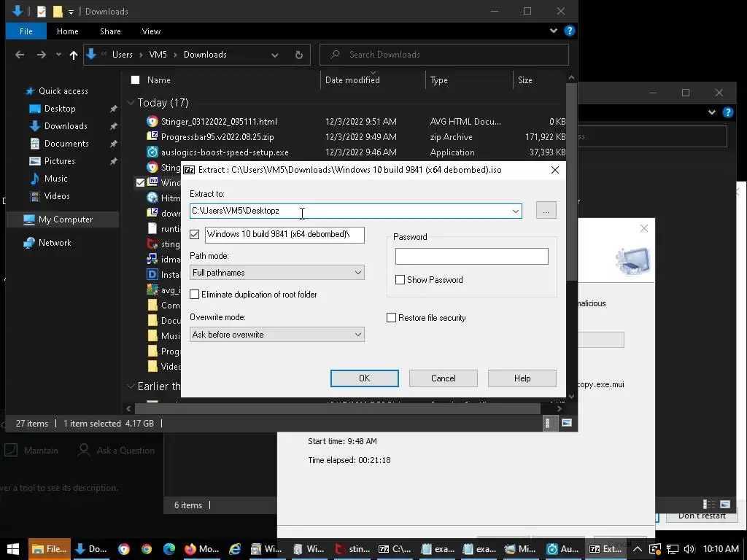Open the Path mode dropdown
747x560 pixels.
(276, 273)
